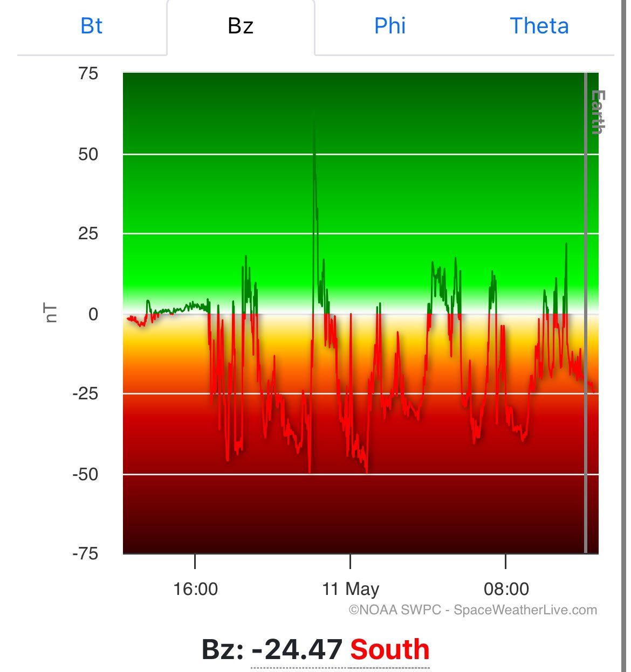This screenshot has width=631, height=672.
Task: Click the tallest green Bz spike peak
Action: tap(314, 112)
